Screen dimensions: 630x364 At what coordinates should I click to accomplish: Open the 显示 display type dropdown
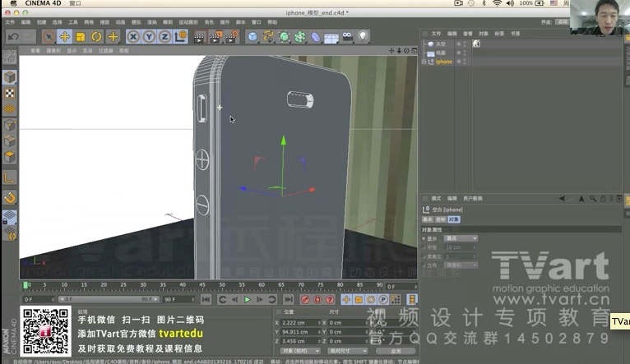click(x=461, y=238)
